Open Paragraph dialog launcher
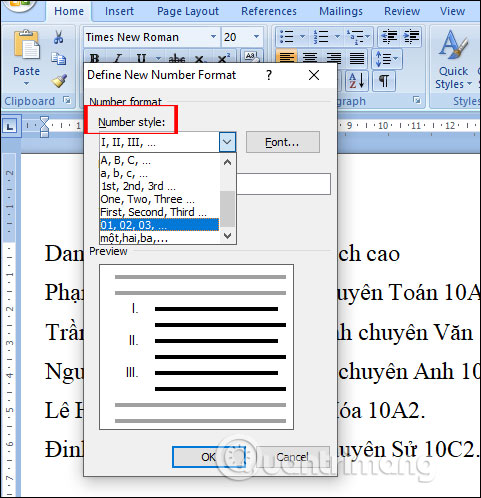Viewport: 481px width, 498px height. click(x=417, y=100)
